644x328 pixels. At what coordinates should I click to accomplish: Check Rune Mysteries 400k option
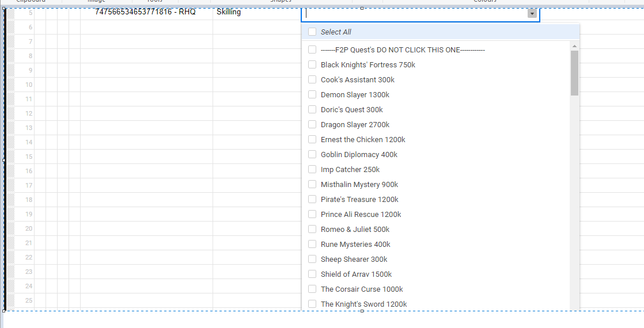coord(312,244)
